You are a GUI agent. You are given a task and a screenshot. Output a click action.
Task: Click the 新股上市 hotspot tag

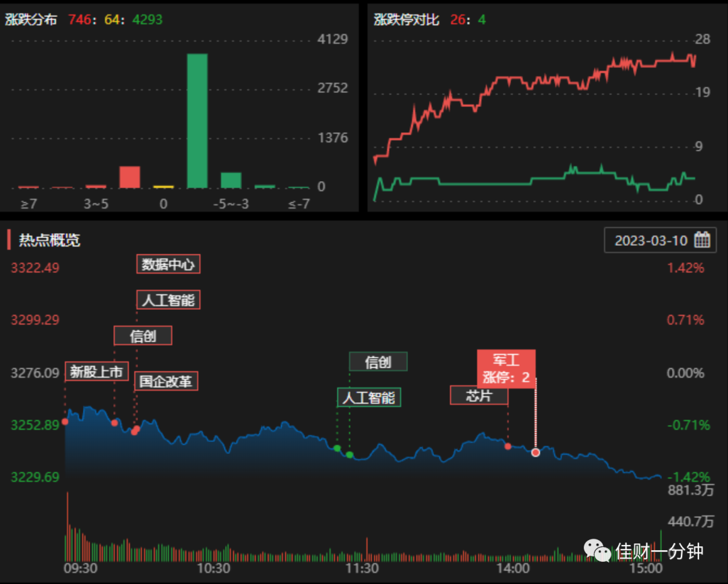(x=96, y=371)
